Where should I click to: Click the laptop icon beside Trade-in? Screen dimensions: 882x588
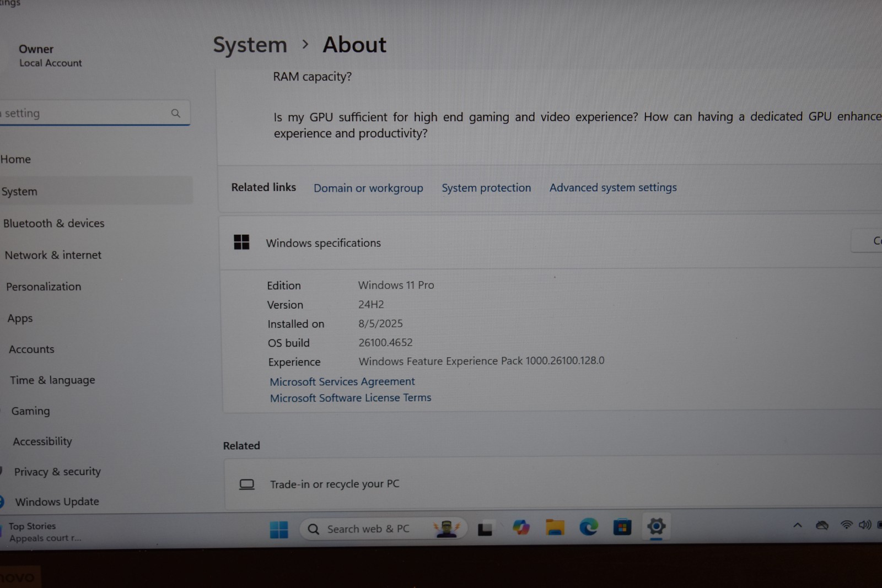tap(247, 484)
